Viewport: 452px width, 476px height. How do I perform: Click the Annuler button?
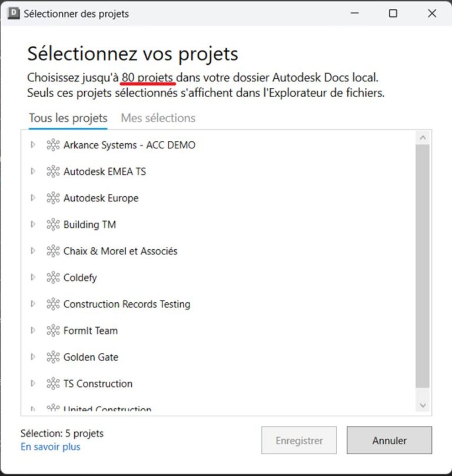tap(389, 440)
